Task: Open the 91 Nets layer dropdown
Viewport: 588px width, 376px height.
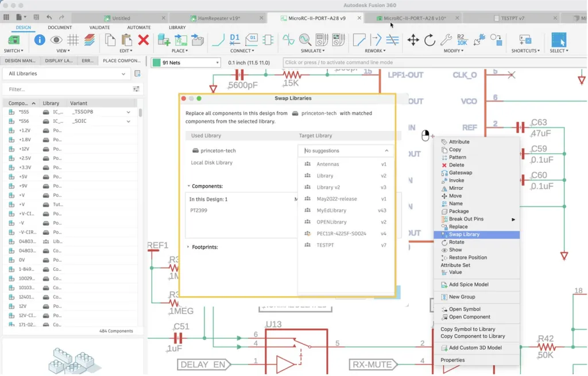Action: tap(186, 63)
